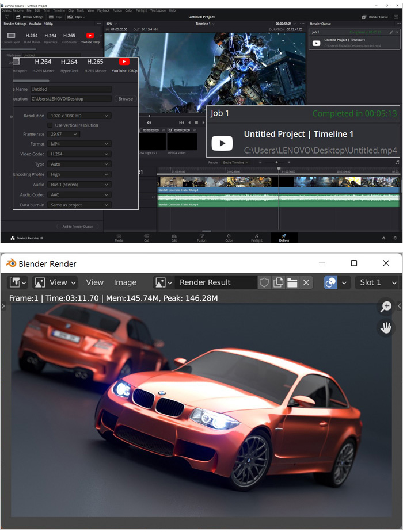
Task: Unlink Render Result with the X icon
Action: [306, 282]
